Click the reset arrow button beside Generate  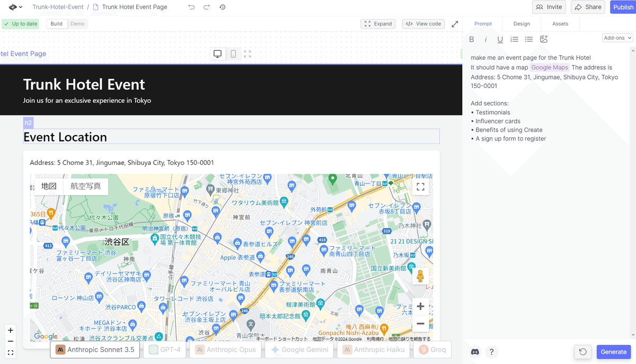click(x=582, y=352)
